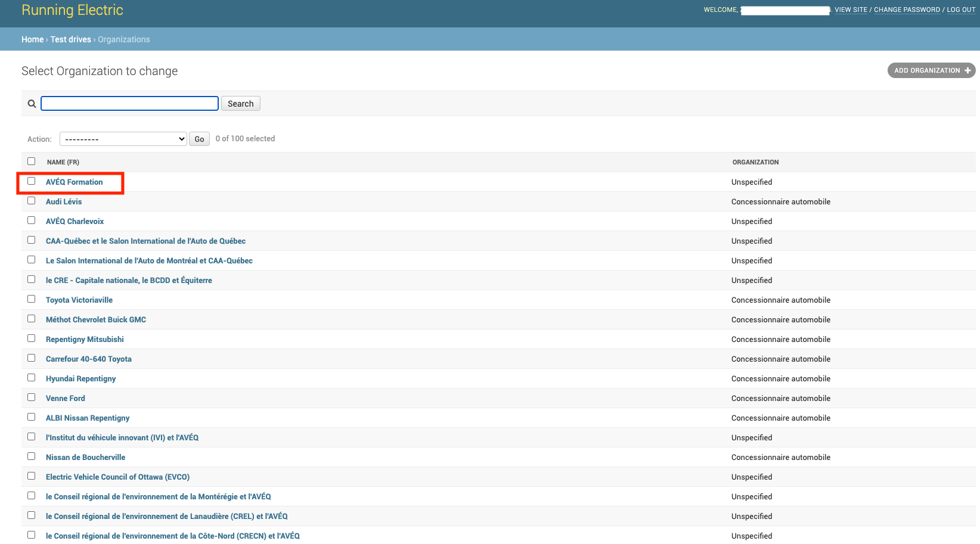This screenshot has width=980, height=544.
Task: Check the l'Institut du véhicule innovant checkbox
Action: pyautogui.click(x=32, y=437)
